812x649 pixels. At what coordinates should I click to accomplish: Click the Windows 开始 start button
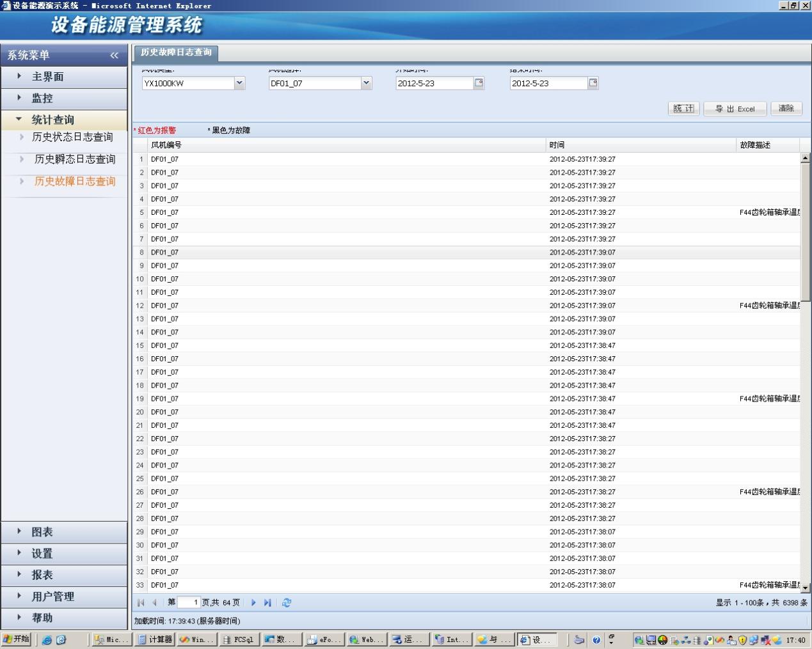[17, 639]
